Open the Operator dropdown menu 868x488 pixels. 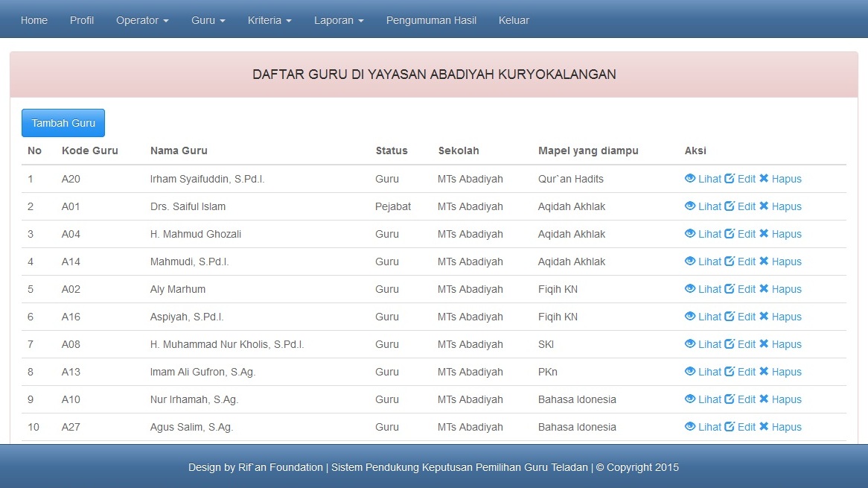click(x=141, y=20)
